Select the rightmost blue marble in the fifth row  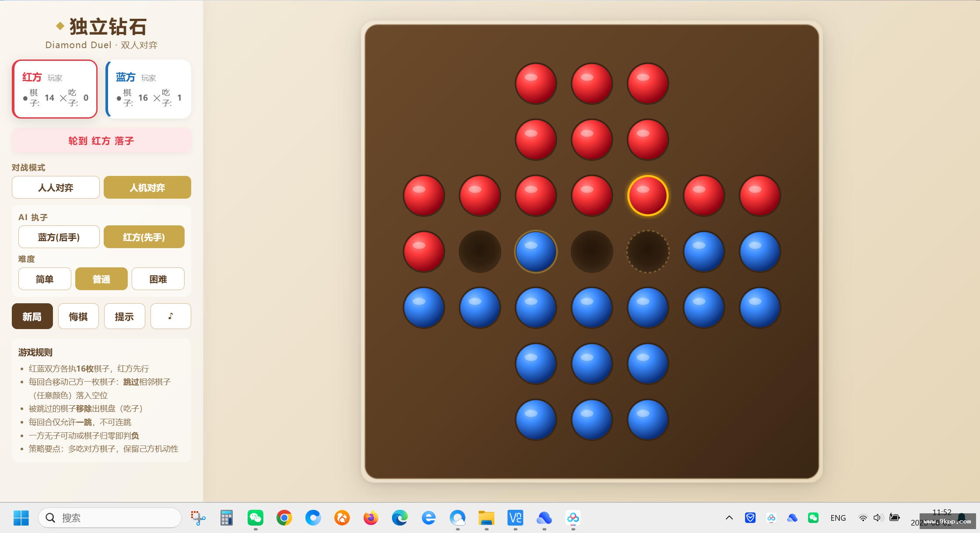(x=759, y=308)
